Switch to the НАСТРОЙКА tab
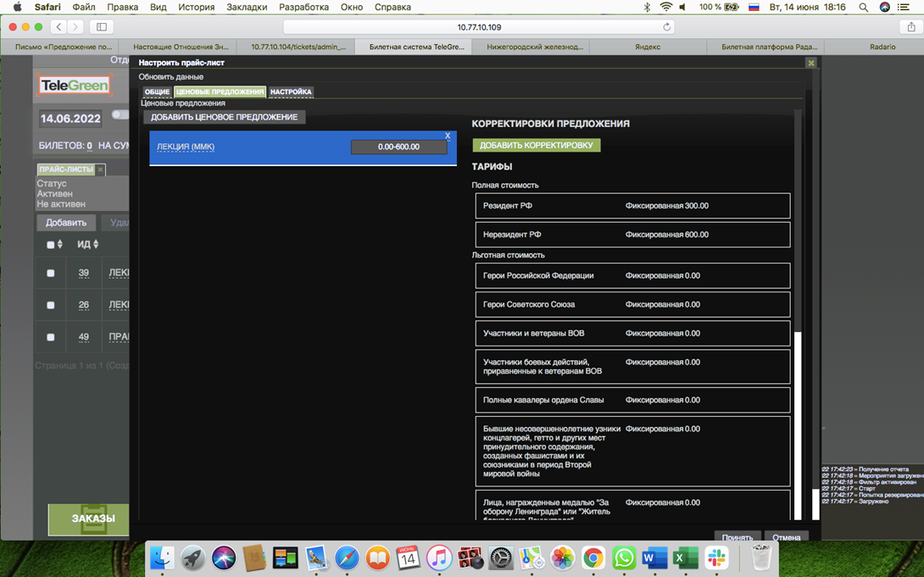924x577 pixels. (x=291, y=92)
